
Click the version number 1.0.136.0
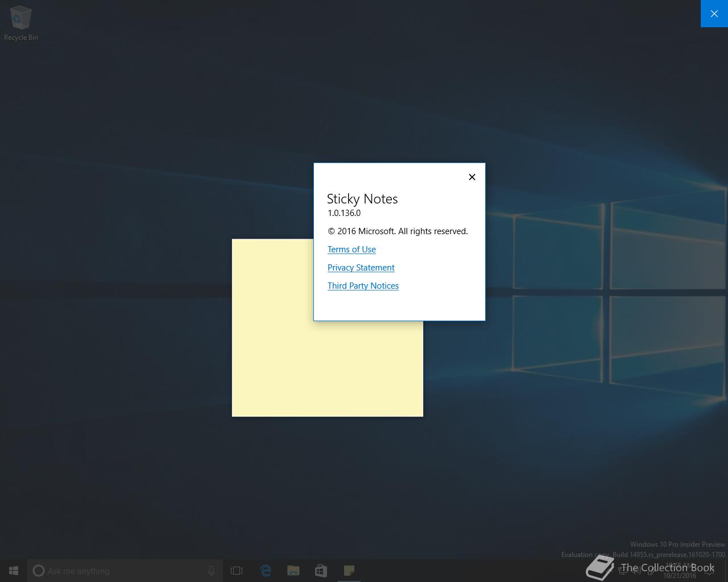point(344,213)
